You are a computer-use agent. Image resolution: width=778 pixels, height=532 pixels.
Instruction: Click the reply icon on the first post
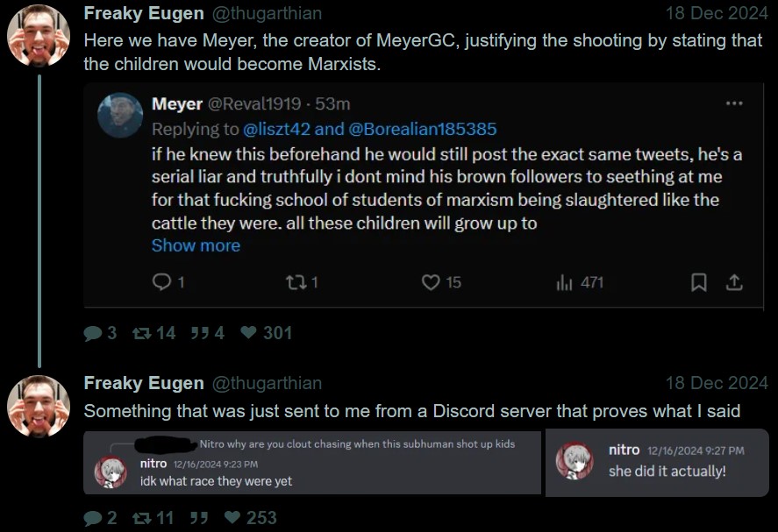pos(92,333)
